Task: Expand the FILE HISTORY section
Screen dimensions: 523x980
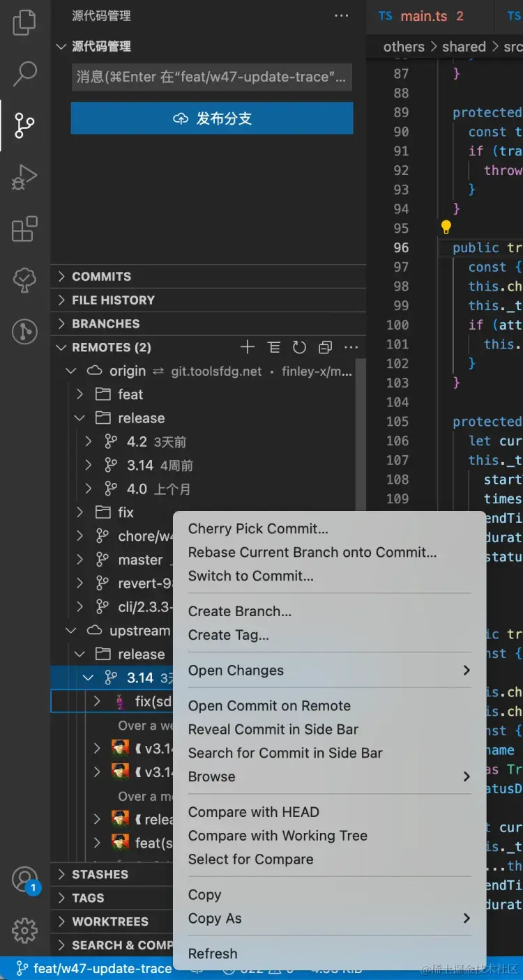Action: (x=209, y=300)
